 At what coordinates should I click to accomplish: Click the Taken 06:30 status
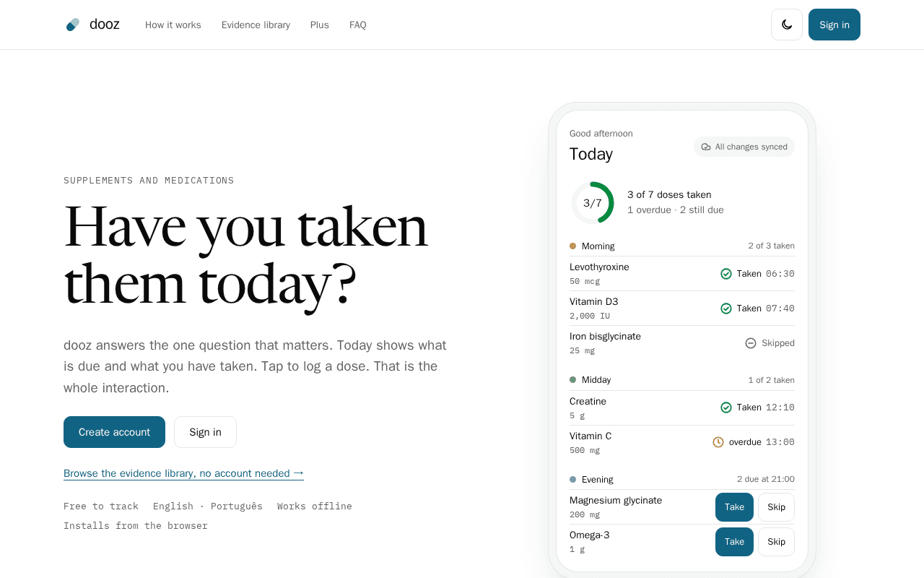pos(758,274)
